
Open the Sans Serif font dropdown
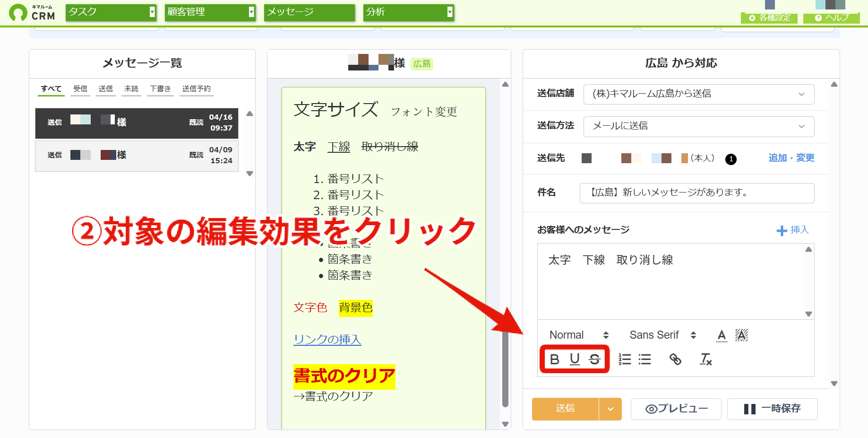pos(663,335)
